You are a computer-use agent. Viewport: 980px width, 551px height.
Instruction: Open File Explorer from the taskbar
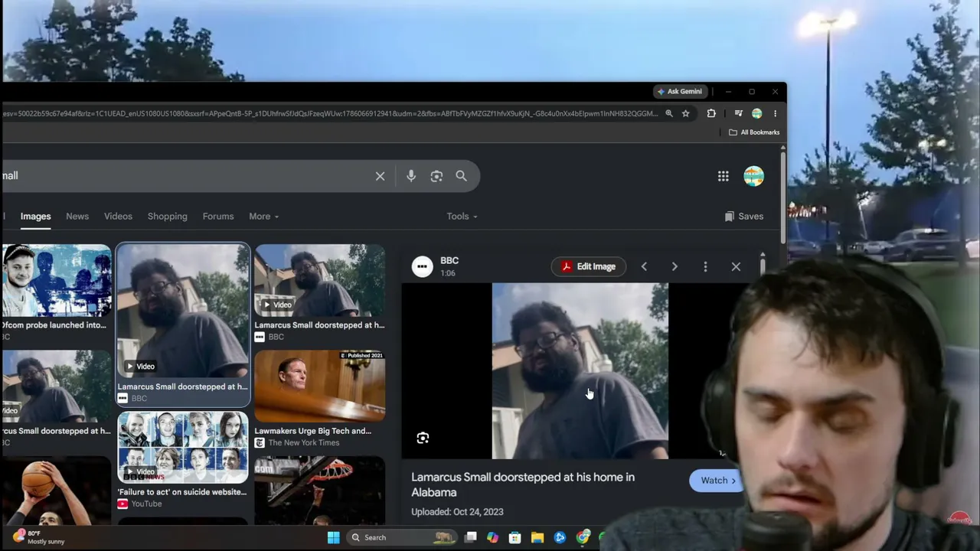point(537,537)
